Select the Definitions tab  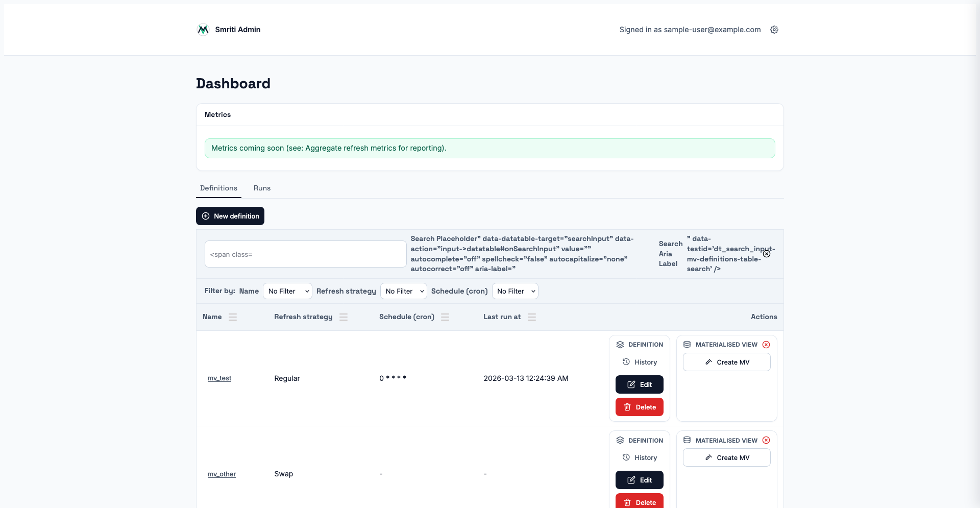click(218, 188)
